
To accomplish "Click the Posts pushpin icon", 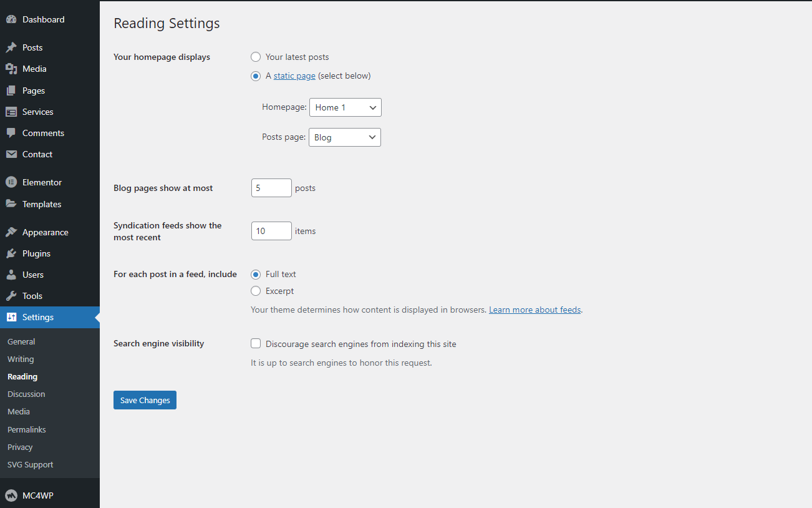I will tap(11, 47).
